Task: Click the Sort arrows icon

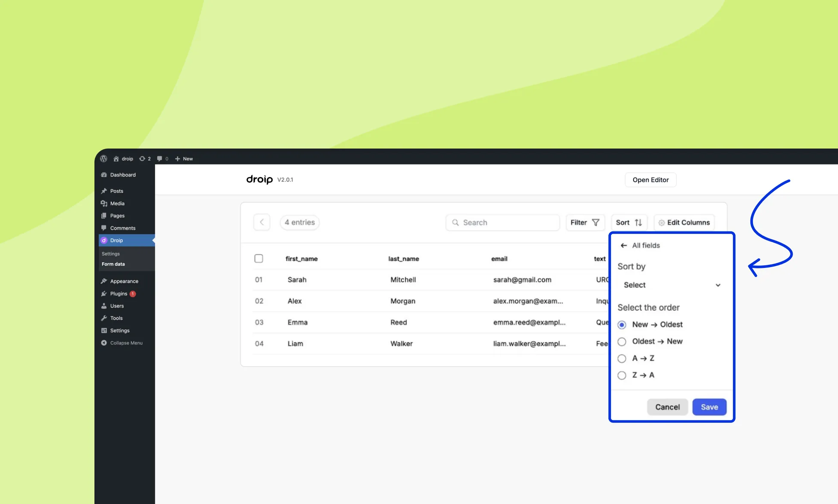Action: 638,222
